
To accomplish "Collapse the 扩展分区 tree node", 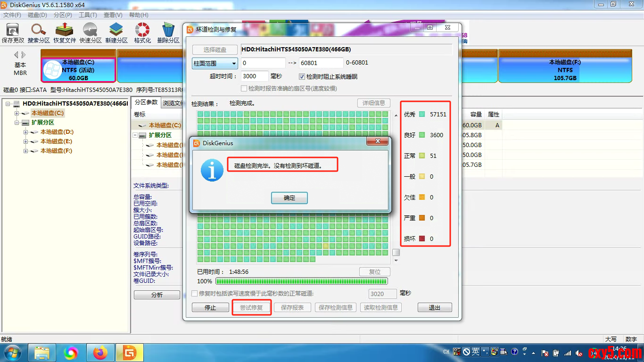I will [17, 123].
